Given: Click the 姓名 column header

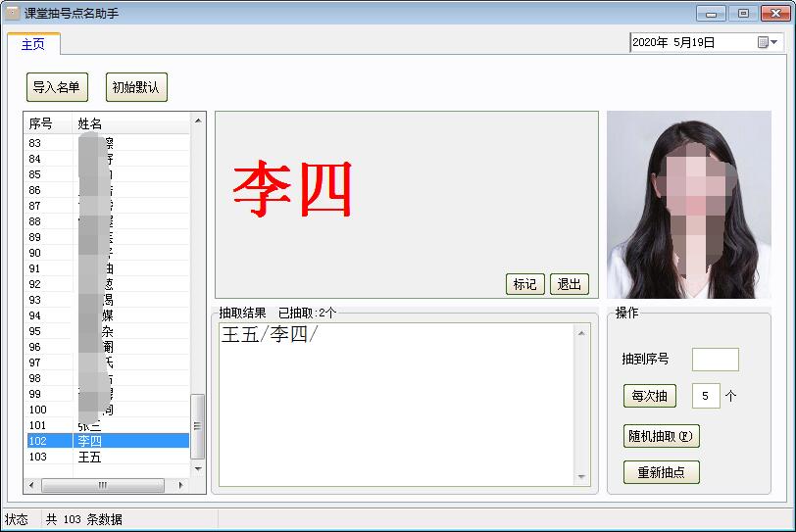Looking at the screenshot, I should (x=131, y=123).
